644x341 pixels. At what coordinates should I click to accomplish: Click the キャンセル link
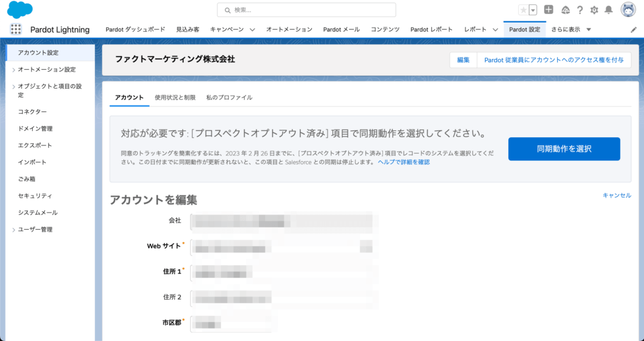[x=617, y=196]
